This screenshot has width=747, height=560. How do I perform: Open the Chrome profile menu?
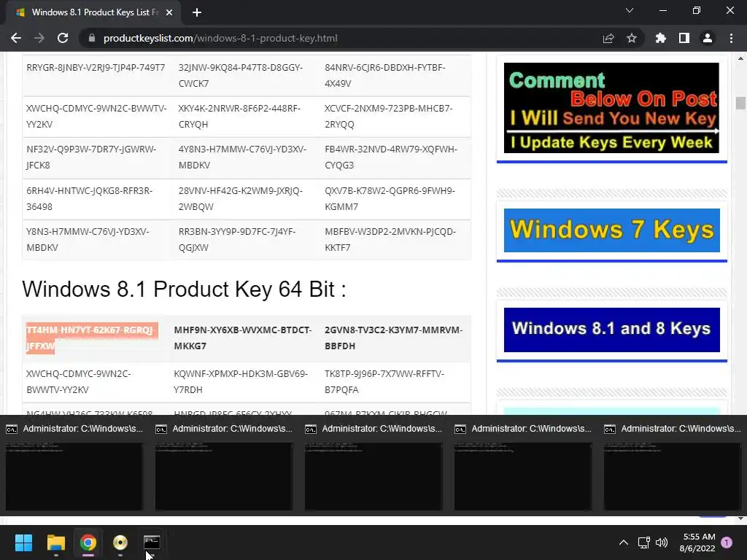(708, 38)
